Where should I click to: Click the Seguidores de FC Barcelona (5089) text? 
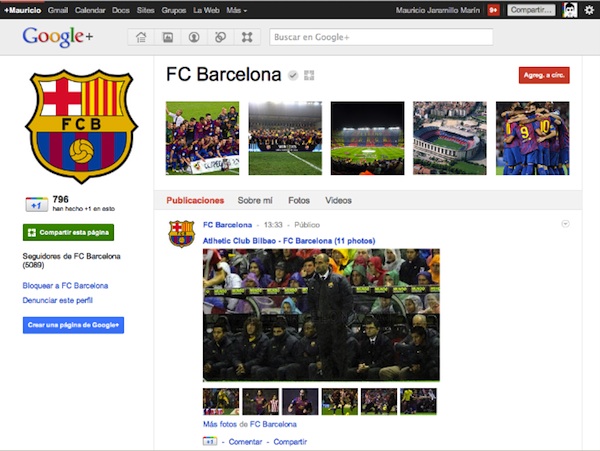72,261
